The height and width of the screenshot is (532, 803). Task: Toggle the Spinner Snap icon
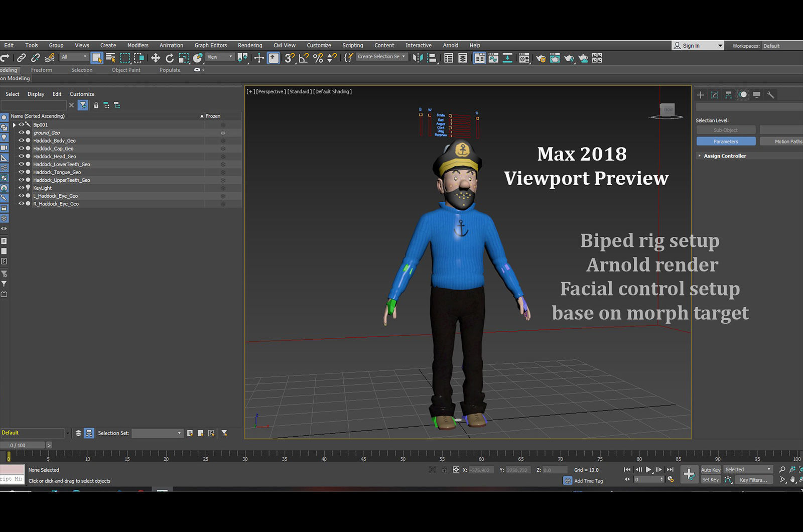coord(332,58)
